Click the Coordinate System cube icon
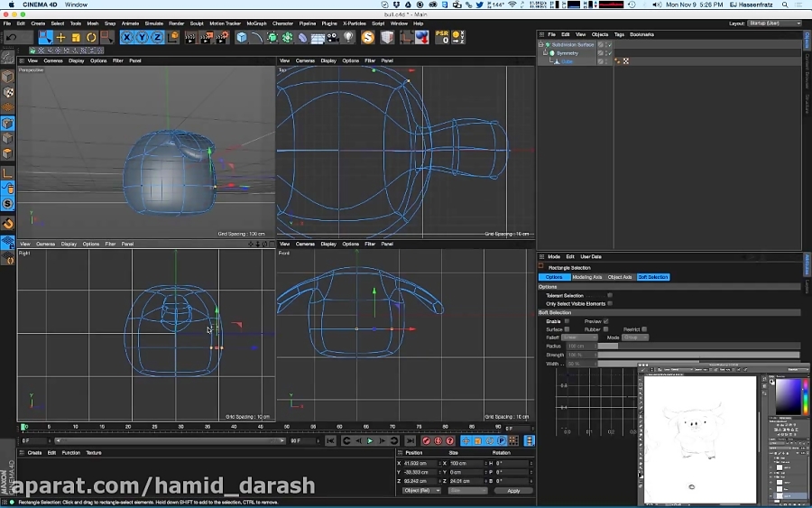The width and height of the screenshot is (812, 508). point(172,37)
